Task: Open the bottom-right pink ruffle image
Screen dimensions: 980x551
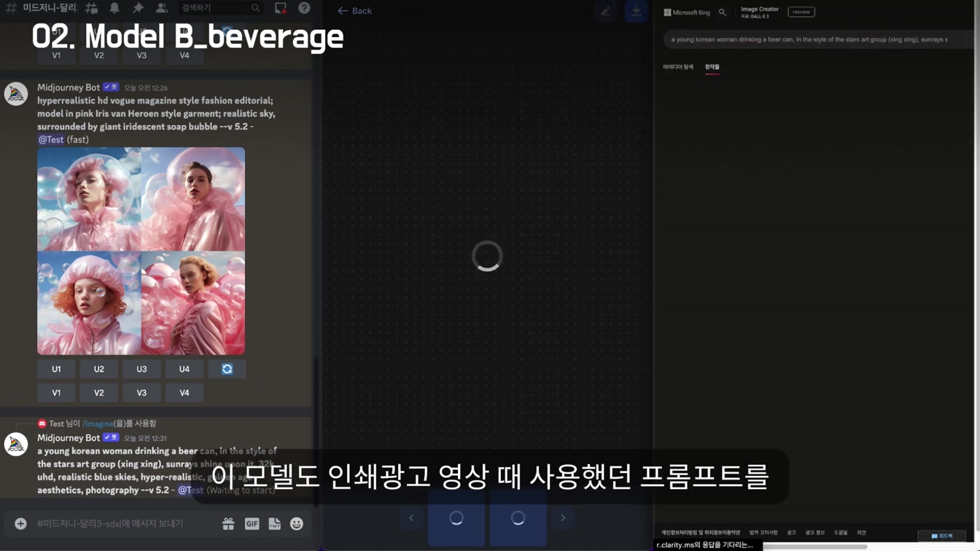Action: (x=193, y=303)
